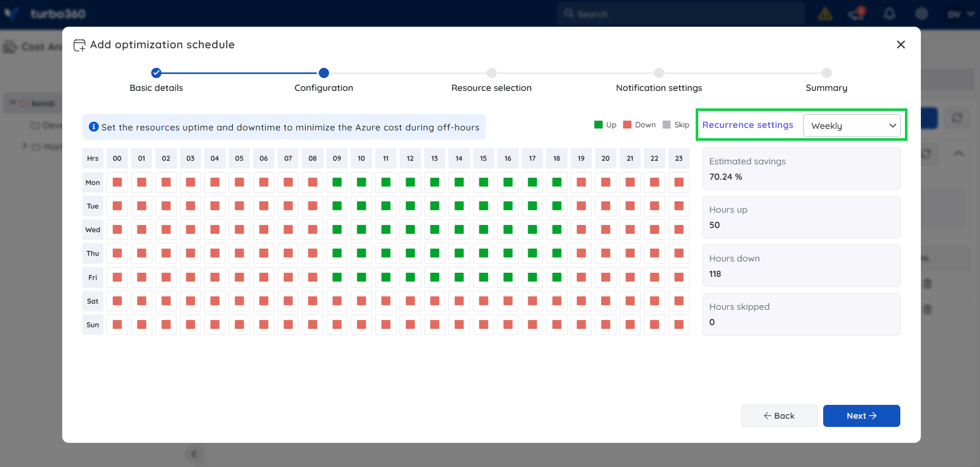The height and width of the screenshot is (467, 980).
Task: Select the Summary step
Action: pyautogui.click(x=827, y=73)
